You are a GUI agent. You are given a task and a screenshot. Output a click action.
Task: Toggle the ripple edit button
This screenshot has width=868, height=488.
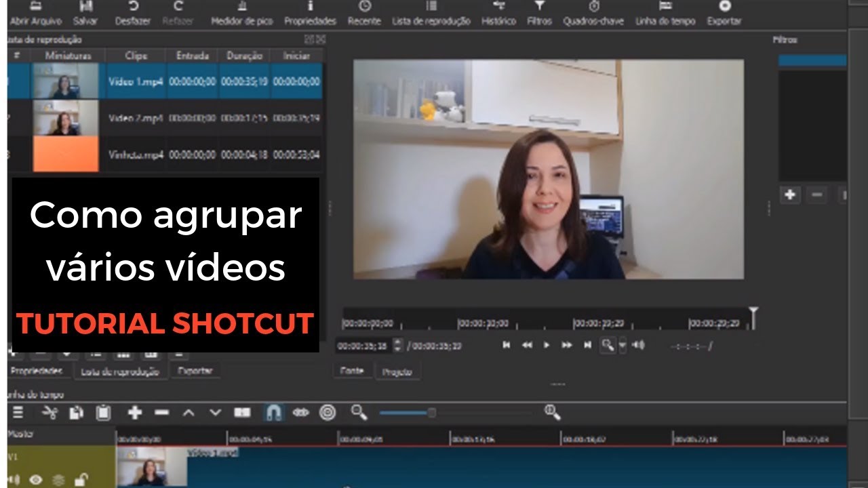click(x=300, y=412)
